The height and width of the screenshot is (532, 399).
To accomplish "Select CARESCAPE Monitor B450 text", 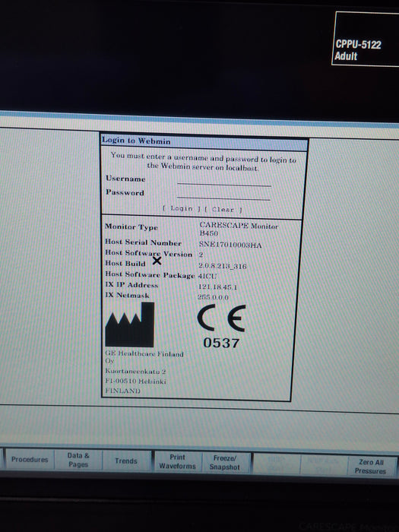I will tap(239, 229).
